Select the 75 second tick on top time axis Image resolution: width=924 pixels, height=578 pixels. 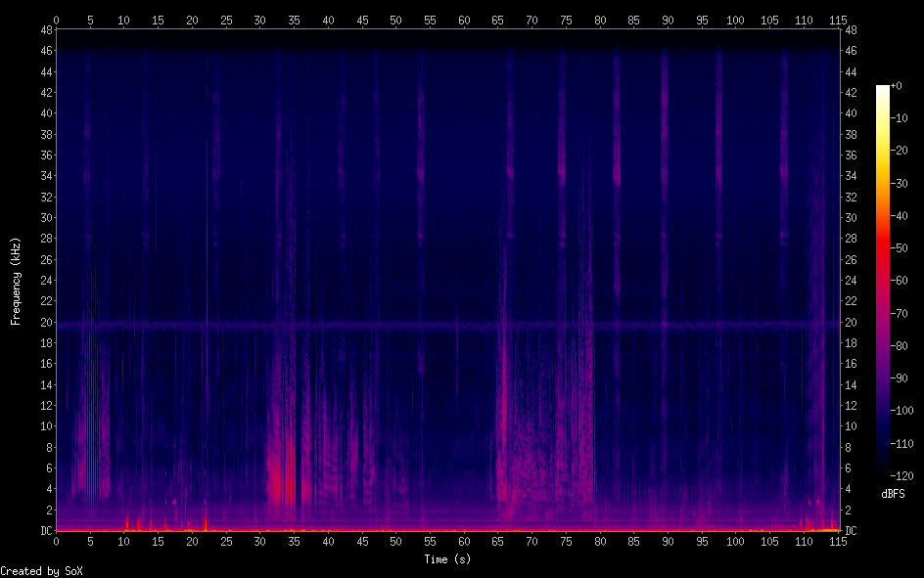566,20
